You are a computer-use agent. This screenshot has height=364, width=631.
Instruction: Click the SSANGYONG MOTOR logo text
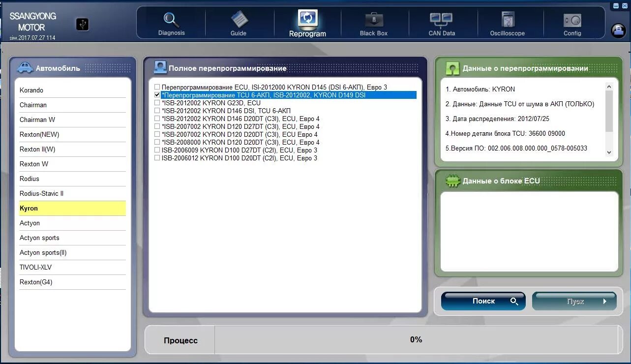pos(32,22)
